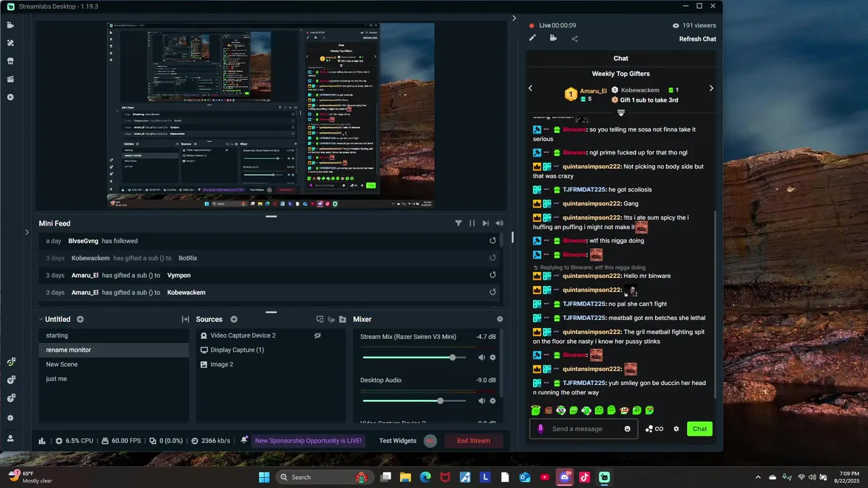
Task: Adjust the Stream Mix volume slider
Action: (414, 357)
